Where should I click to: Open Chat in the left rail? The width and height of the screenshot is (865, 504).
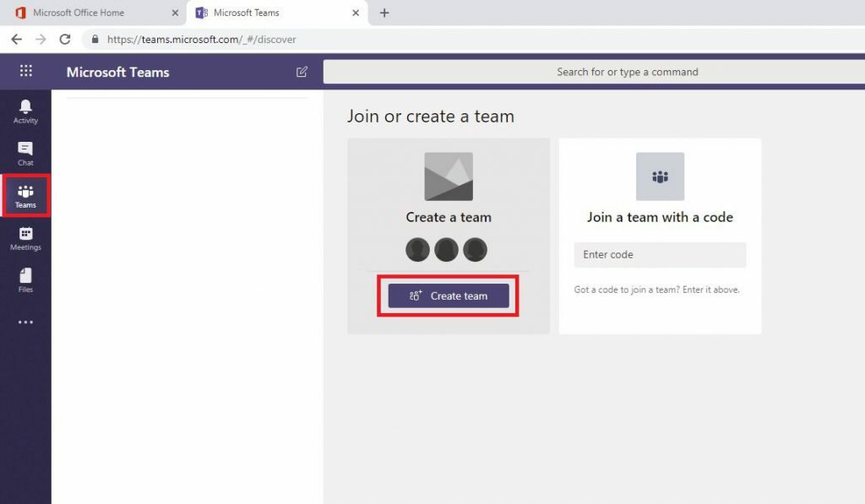tap(25, 154)
